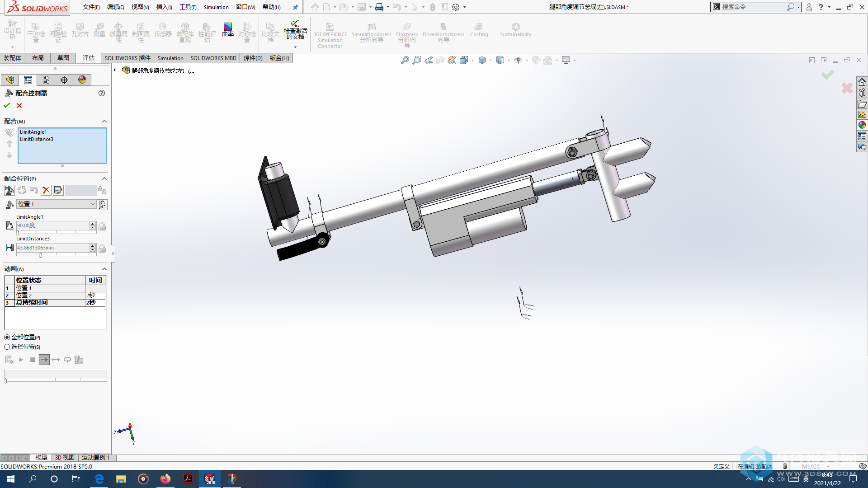Image resolution: width=868 pixels, height=488 pixels.
Task: Open the DisplayManager color sphere tab
Action: pyautogui.click(x=82, y=80)
